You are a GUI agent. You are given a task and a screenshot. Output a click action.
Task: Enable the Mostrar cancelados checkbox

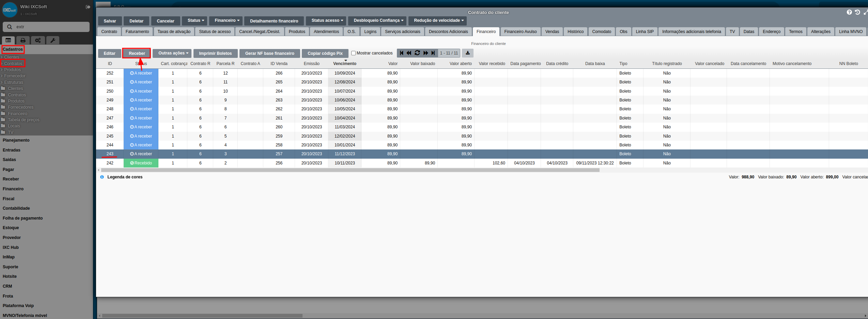353,53
